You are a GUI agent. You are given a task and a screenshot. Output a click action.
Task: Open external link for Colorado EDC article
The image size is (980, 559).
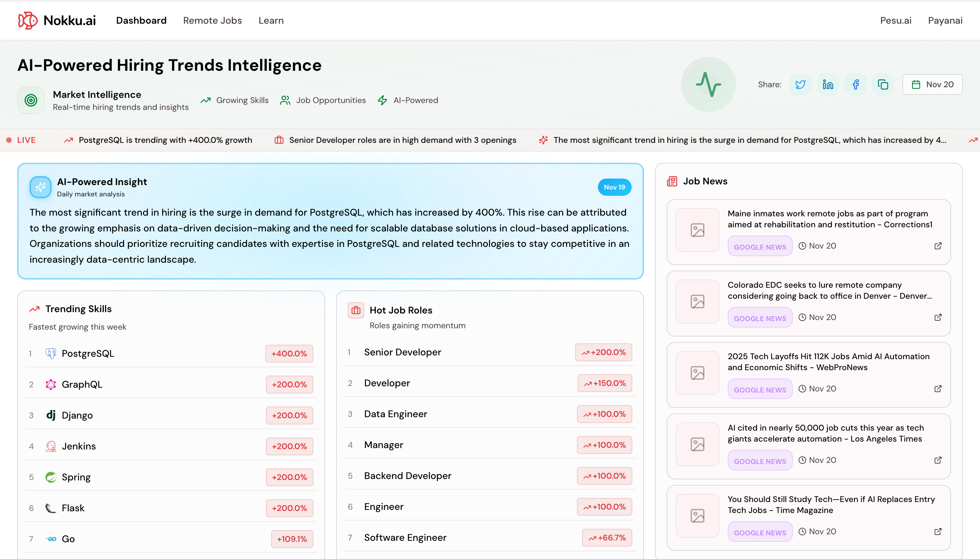click(x=938, y=317)
